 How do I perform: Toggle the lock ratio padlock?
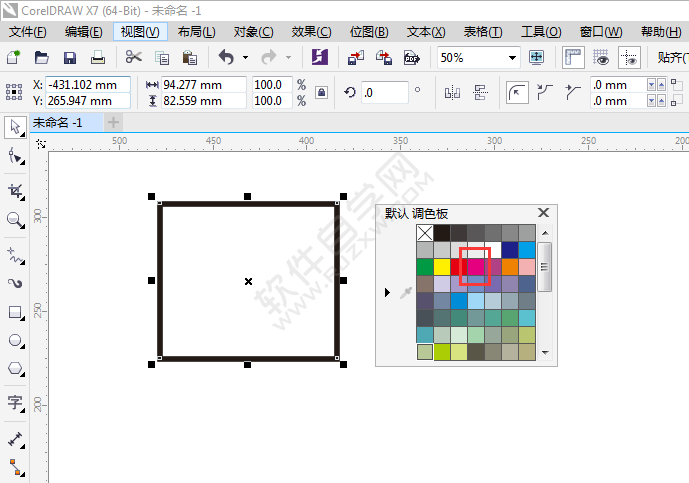[321, 93]
